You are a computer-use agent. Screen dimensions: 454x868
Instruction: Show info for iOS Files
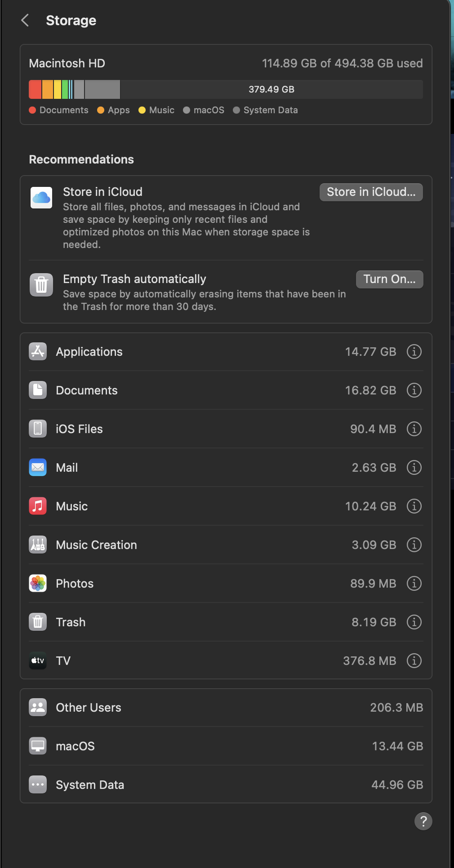(414, 429)
